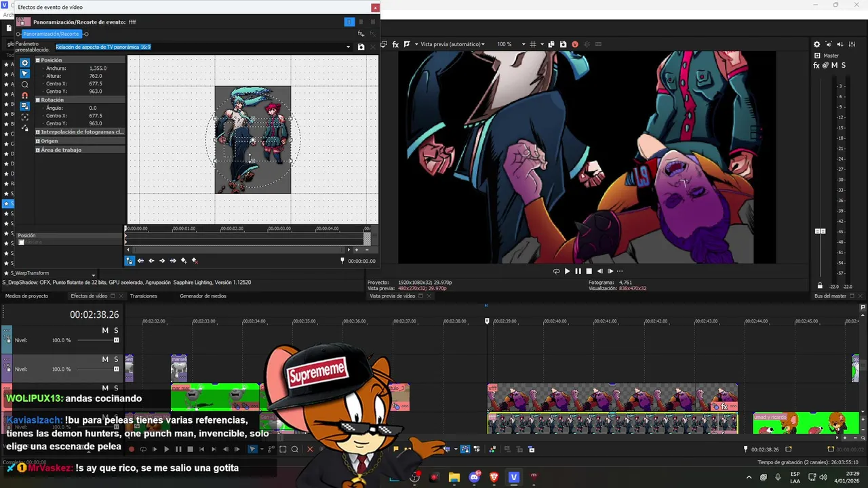
Task: Delete keyframe button in pan/crop
Action: tap(195, 261)
